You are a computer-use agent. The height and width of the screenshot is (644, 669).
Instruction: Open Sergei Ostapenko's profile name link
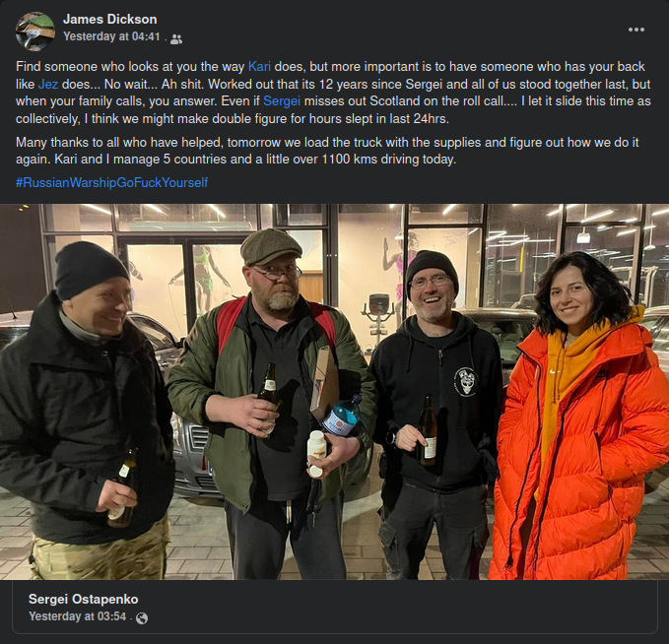coord(83,600)
